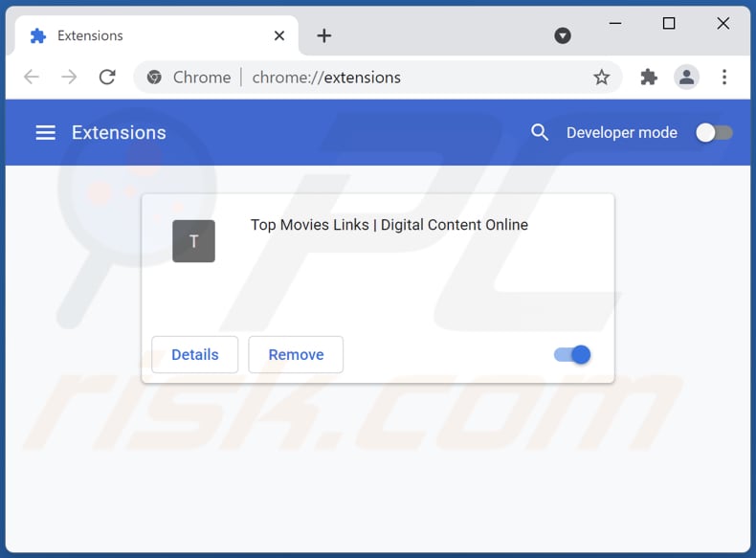Screen dimensions: 756x558
Task: Go back with the browser back arrow
Action: tap(32, 77)
